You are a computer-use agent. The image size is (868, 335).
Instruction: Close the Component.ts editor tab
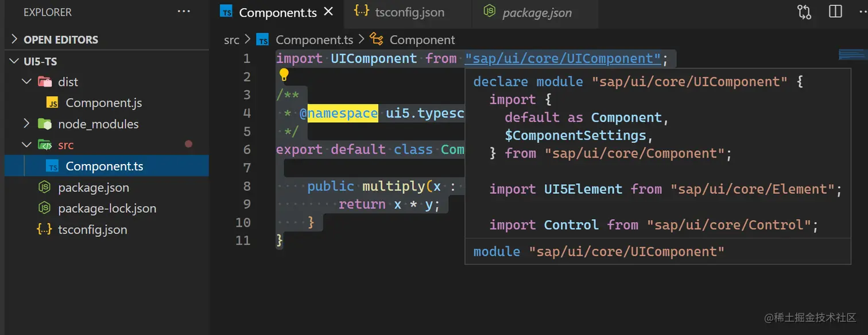click(328, 11)
